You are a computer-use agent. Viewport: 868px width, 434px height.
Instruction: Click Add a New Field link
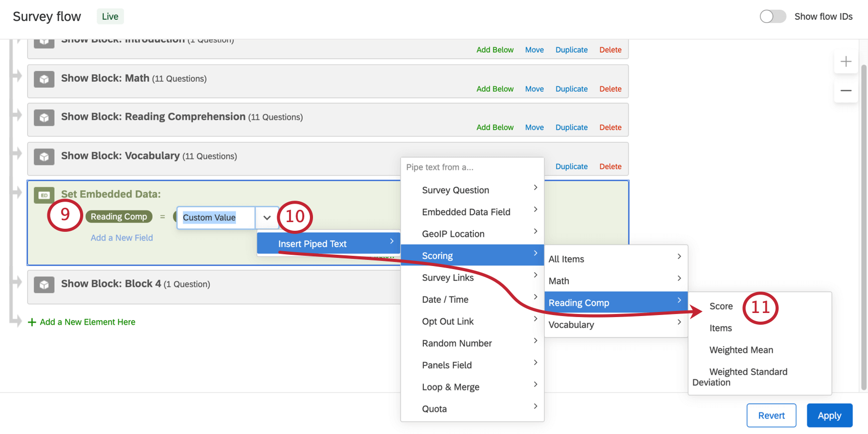click(122, 238)
